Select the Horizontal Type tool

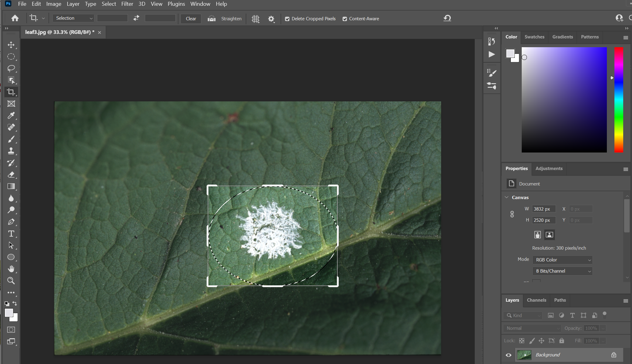pyautogui.click(x=11, y=234)
